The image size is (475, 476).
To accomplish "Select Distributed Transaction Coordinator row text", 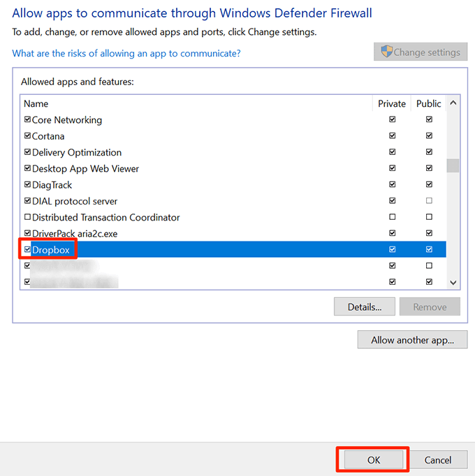I will point(105,217).
